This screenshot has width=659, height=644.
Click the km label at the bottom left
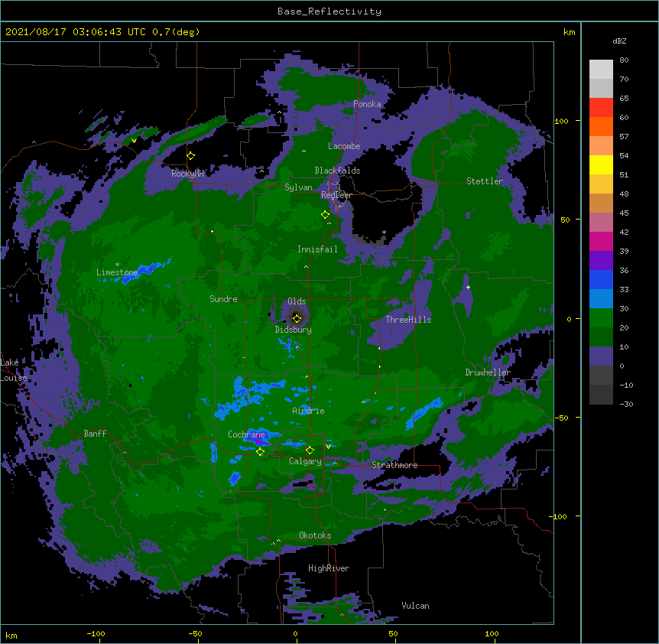click(x=11, y=636)
